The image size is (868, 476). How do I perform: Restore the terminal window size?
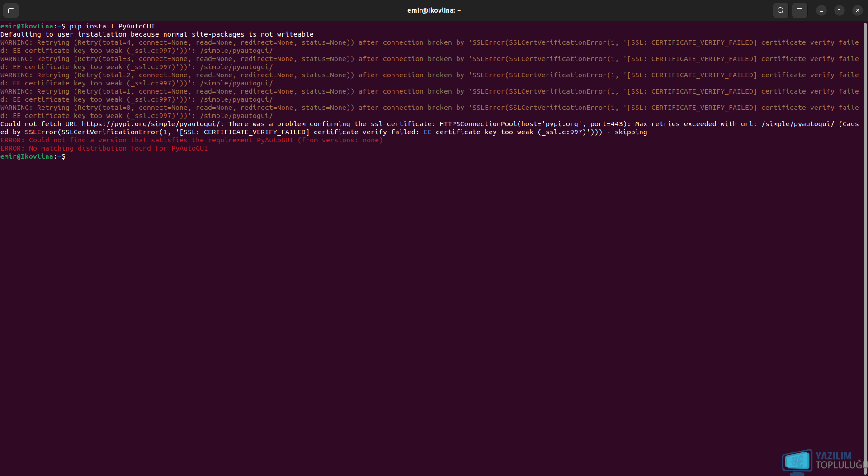[x=839, y=10]
